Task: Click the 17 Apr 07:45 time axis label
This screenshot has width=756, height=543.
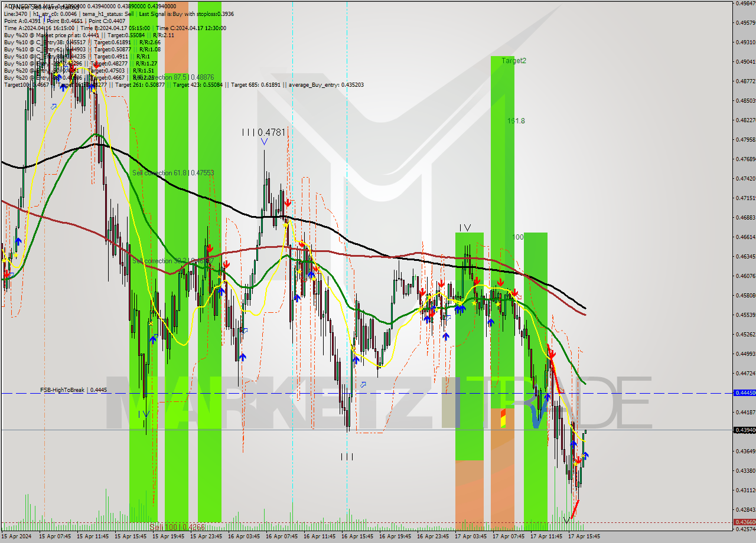Action: (x=509, y=537)
